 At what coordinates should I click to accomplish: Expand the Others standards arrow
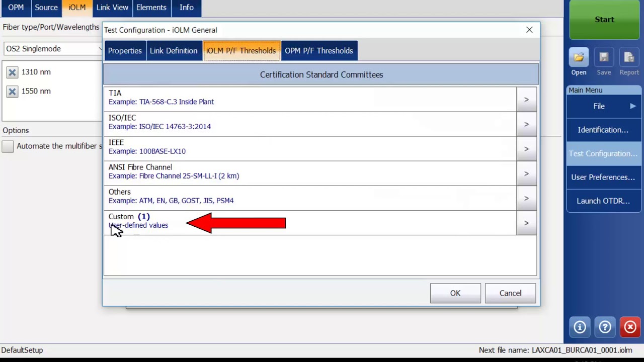(526, 198)
